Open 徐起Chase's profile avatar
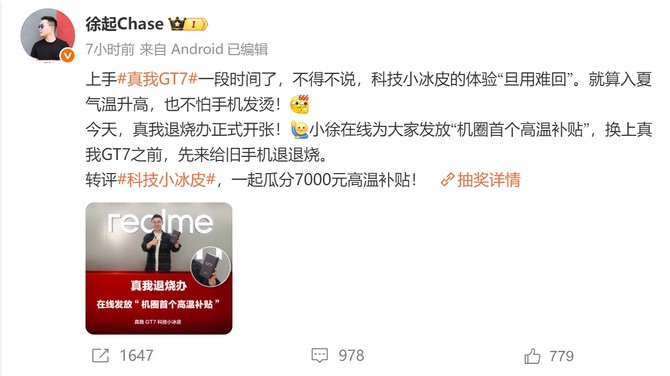Viewport: 670px width, 376px height. coord(48,35)
